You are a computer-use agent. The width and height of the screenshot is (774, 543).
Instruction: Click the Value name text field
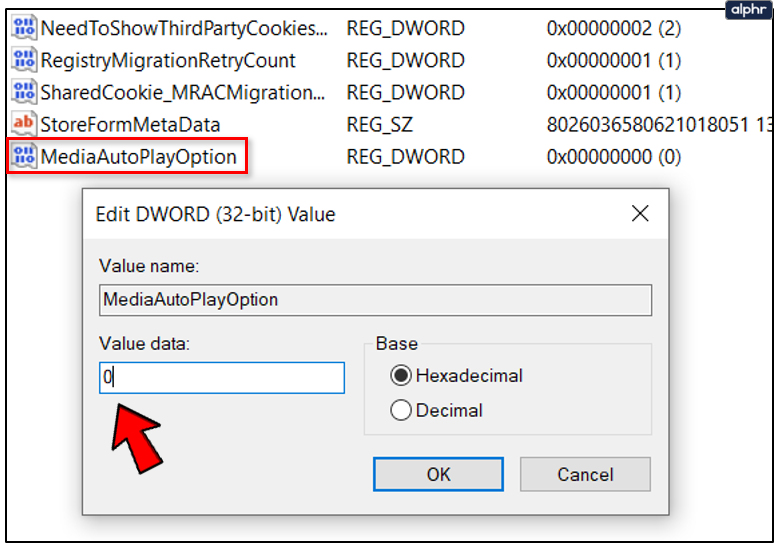(375, 300)
